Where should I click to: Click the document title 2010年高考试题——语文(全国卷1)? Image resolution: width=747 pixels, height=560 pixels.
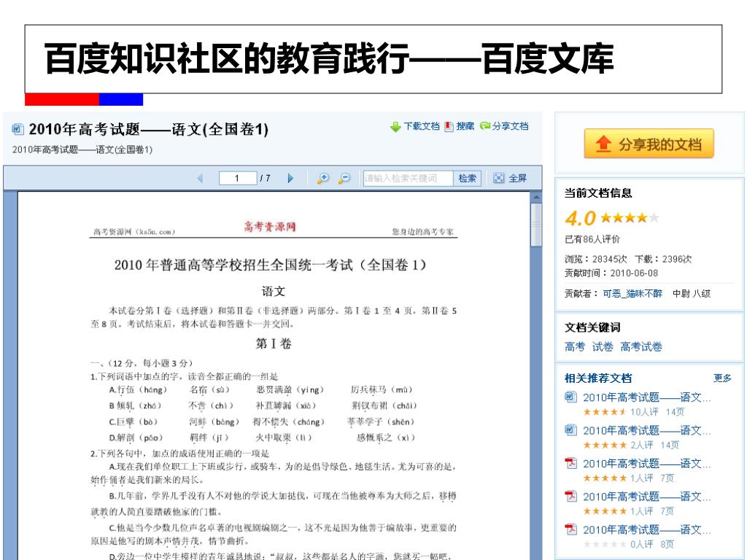pos(149,129)
